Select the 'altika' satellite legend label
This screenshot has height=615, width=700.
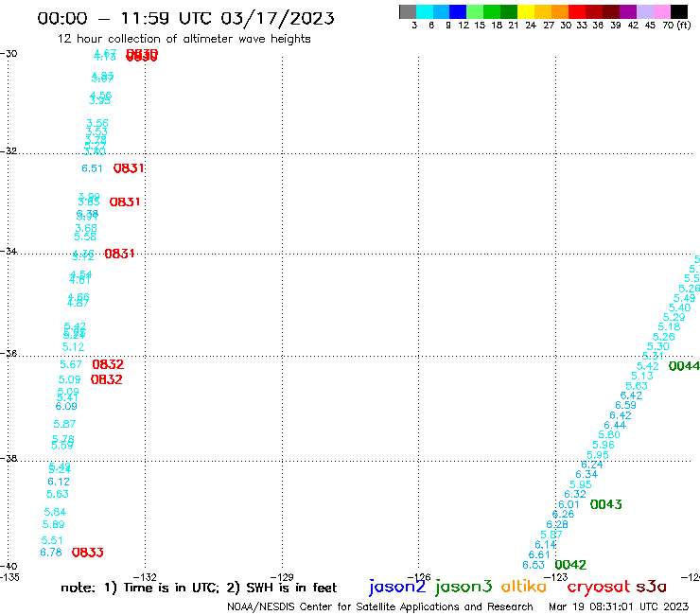coord(524,586)
